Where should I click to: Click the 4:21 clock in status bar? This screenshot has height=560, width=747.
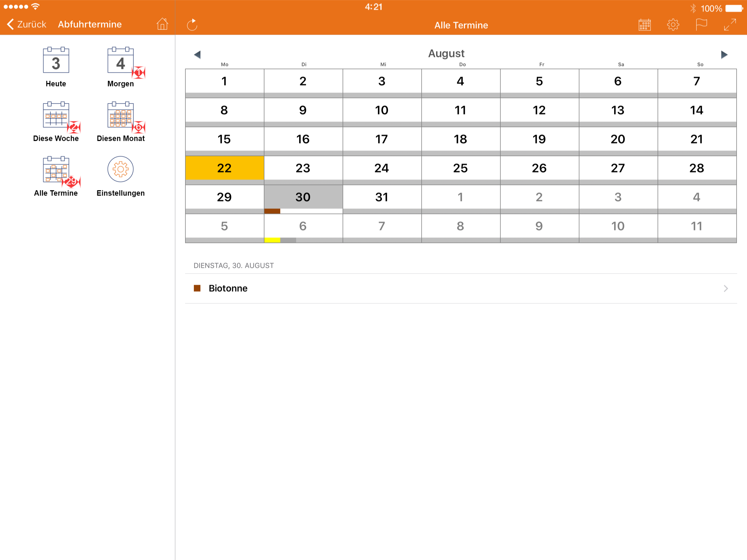373,7
